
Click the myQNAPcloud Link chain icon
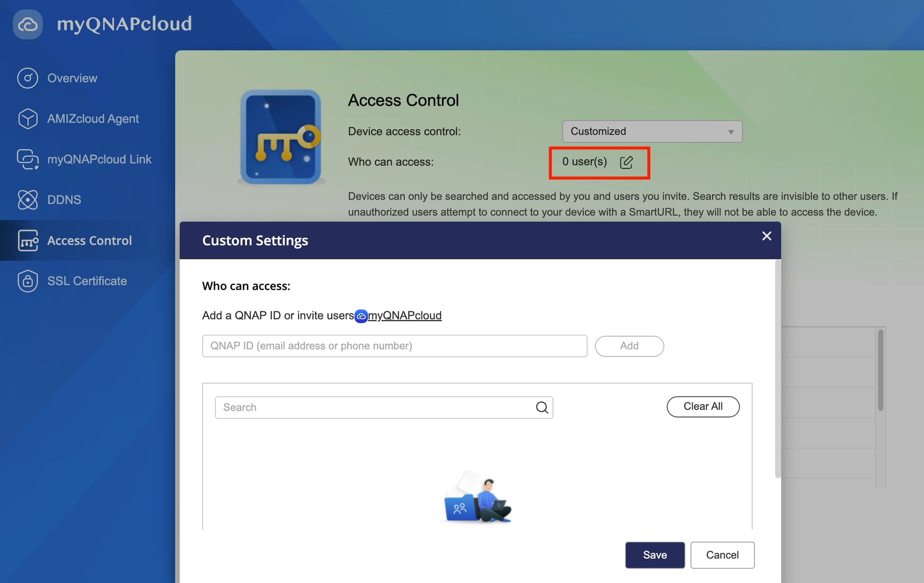(27, 159)
